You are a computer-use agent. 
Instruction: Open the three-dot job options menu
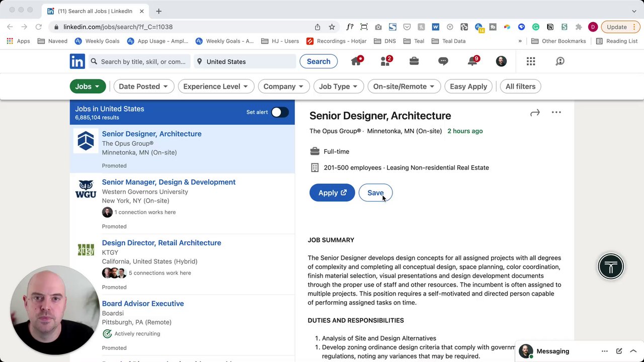(x=556, y=113)
